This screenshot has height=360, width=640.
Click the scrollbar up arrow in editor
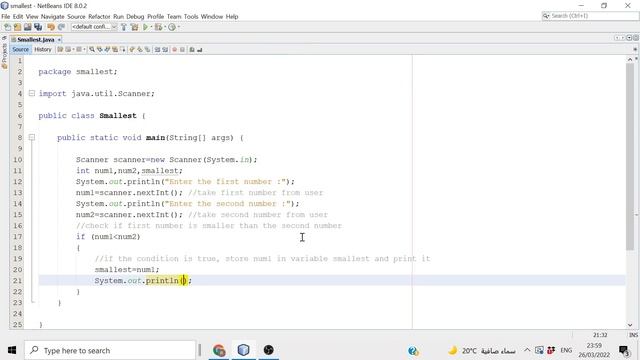point(630,60)
